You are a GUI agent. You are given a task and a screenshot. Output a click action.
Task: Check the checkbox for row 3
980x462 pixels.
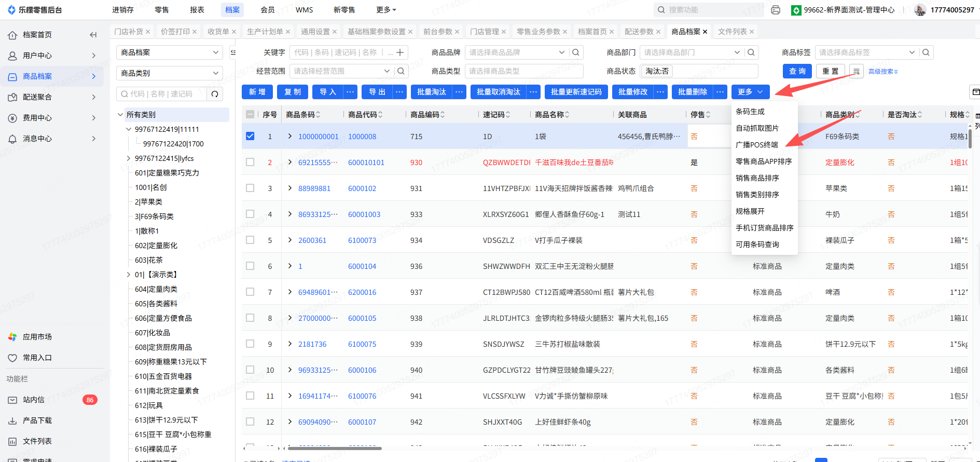click(250, 188)
